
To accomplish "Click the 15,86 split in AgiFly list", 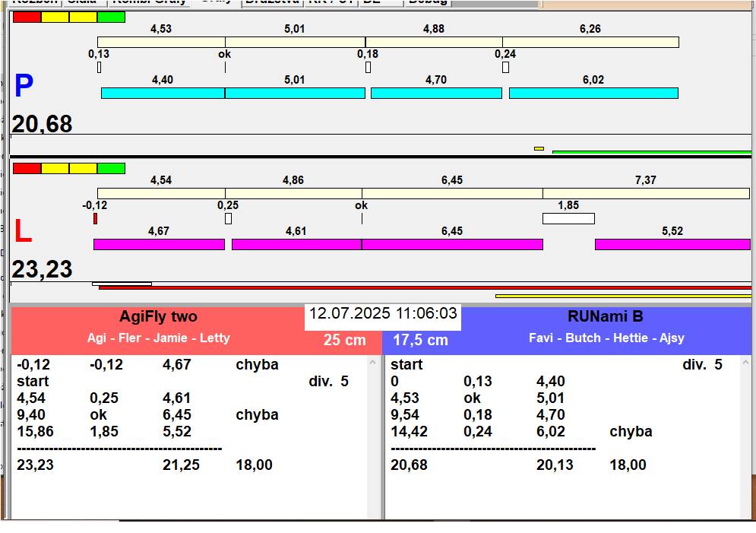I will [x=35, y=431].
